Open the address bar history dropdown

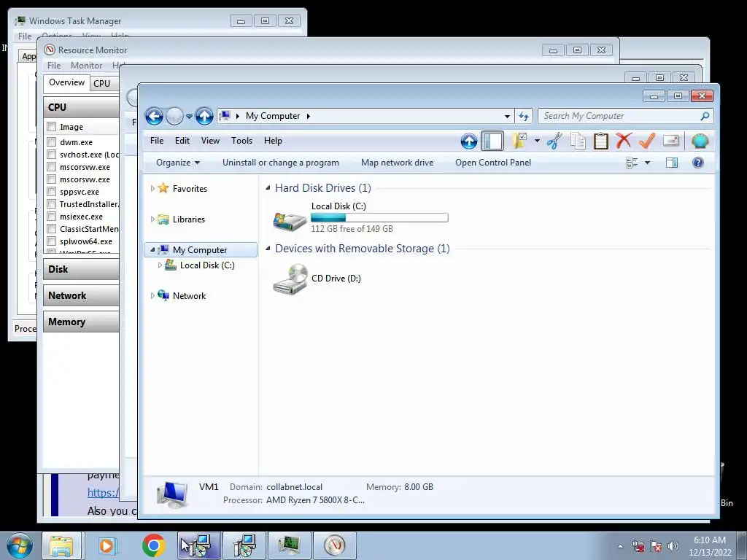[508, 116]
